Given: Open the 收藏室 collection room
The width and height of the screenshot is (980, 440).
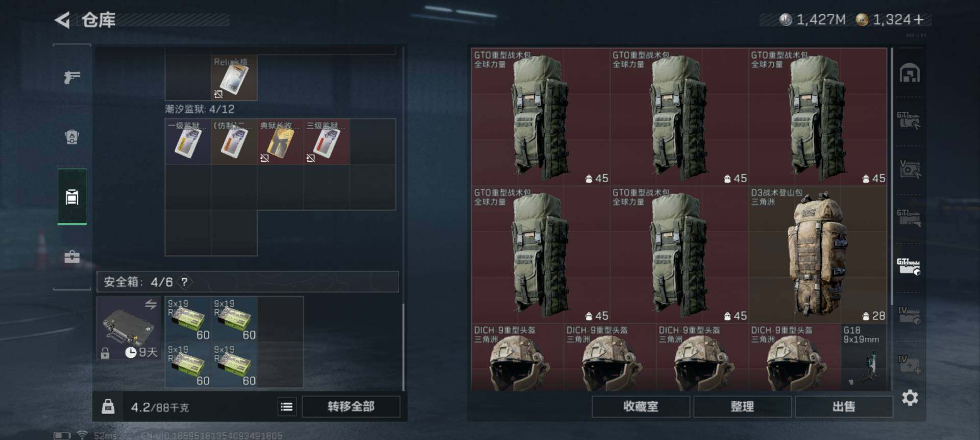Looking at the screenshot, I should (x=641, y=407).
